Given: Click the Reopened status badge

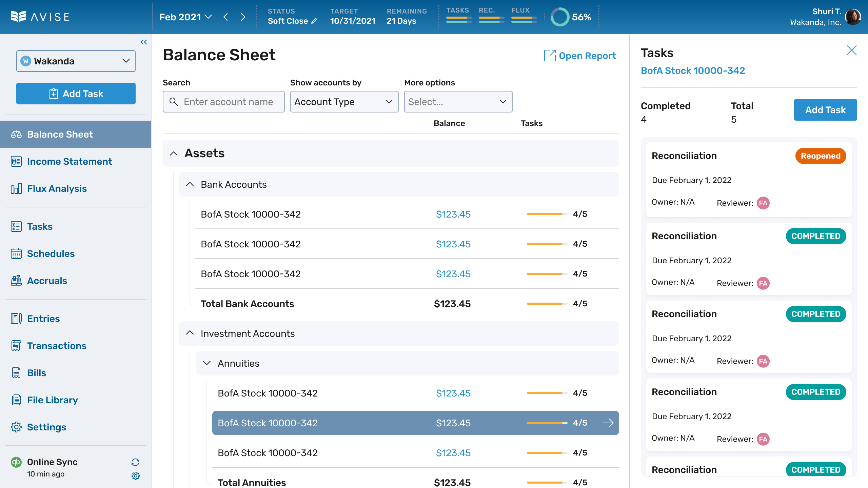Looking at the screenshot, I should click(821, 156).
